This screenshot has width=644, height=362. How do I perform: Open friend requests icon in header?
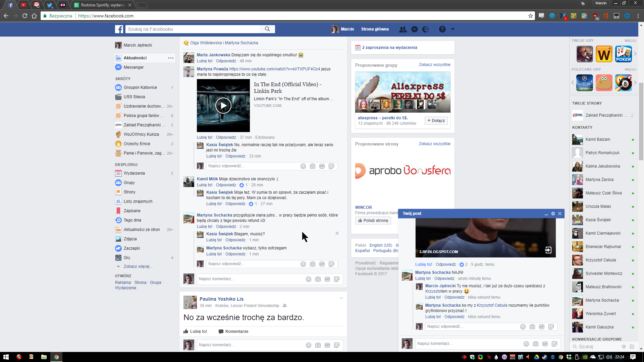coord(403,29)
